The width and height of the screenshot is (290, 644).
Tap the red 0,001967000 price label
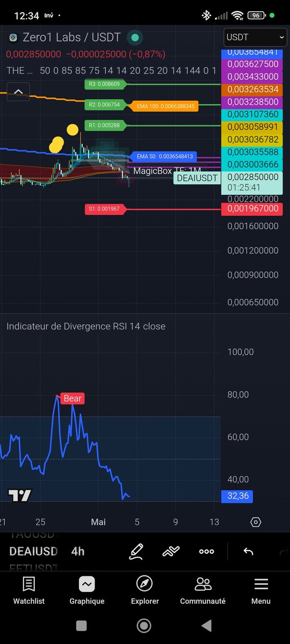tap(252, 208)
